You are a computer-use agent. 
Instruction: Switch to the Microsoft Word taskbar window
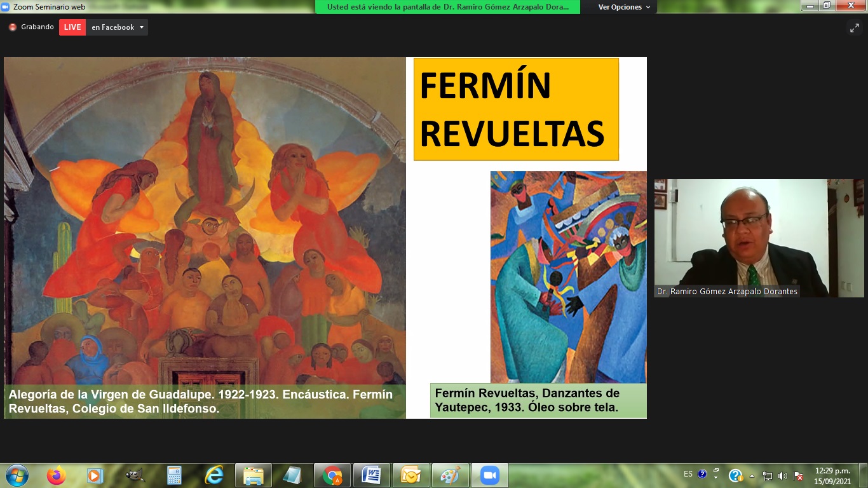[372, 475]
